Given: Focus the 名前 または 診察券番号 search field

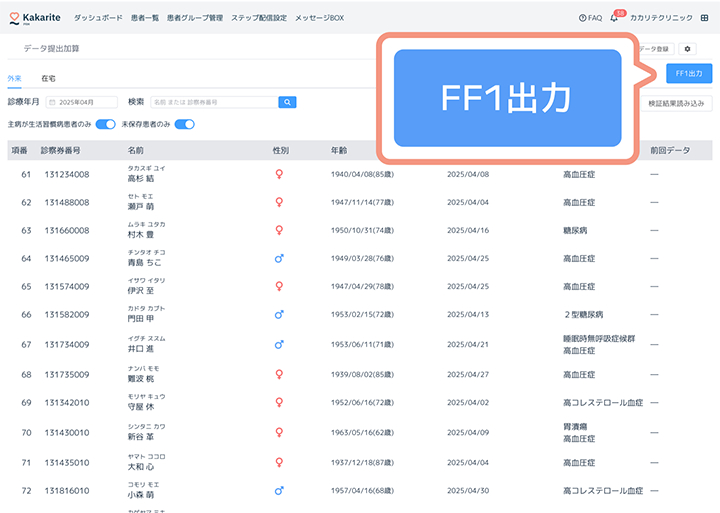Looking at the screenshot, I should [x=214, y=102].
